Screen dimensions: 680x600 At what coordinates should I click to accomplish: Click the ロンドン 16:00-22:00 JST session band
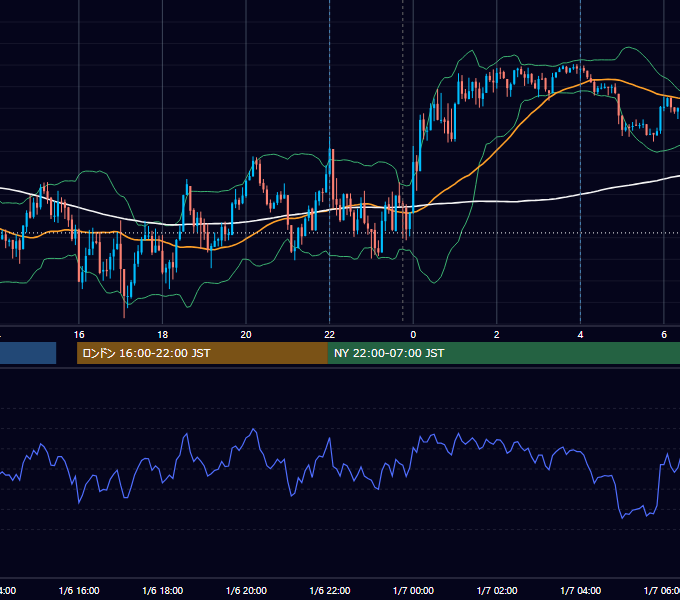(x=202, y=353)
